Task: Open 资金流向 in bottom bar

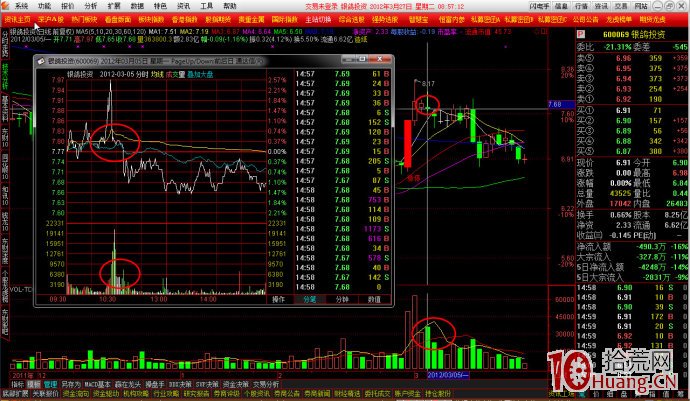Action: click(75, 394)
